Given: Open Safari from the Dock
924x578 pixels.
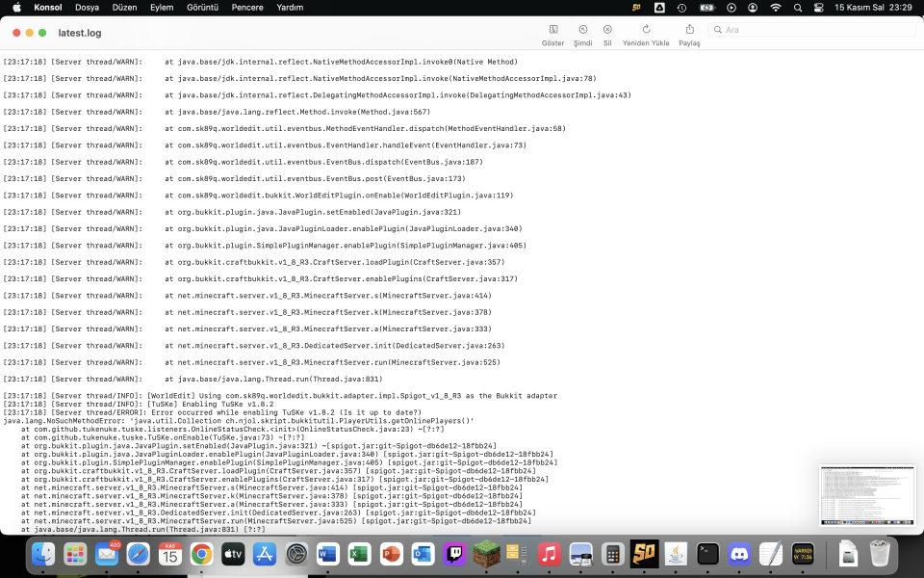Looking at the screenshot, I should pyautogui.click(x=139, y=555).
